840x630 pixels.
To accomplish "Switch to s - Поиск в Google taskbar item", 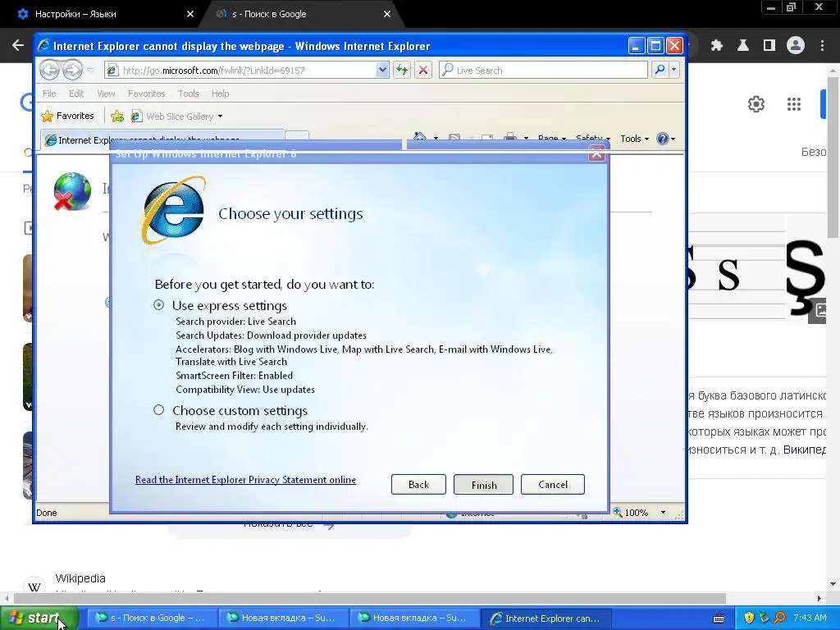I will coord(152,619).
